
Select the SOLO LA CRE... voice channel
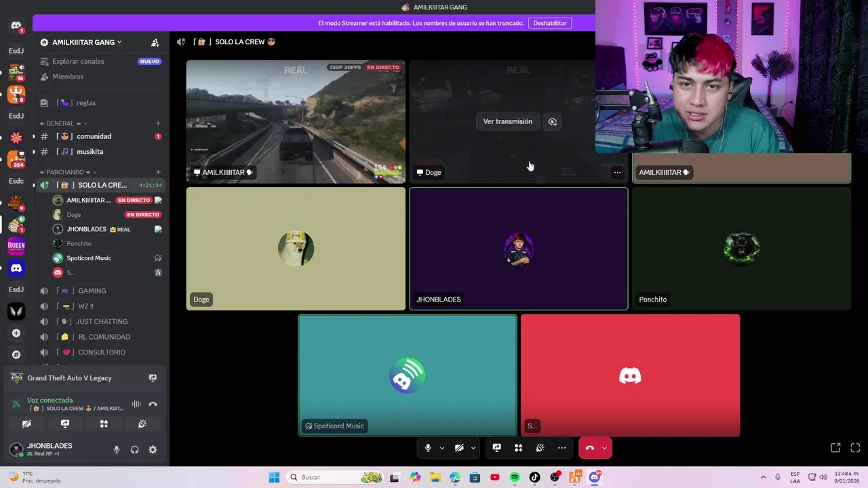coord(100,185)
